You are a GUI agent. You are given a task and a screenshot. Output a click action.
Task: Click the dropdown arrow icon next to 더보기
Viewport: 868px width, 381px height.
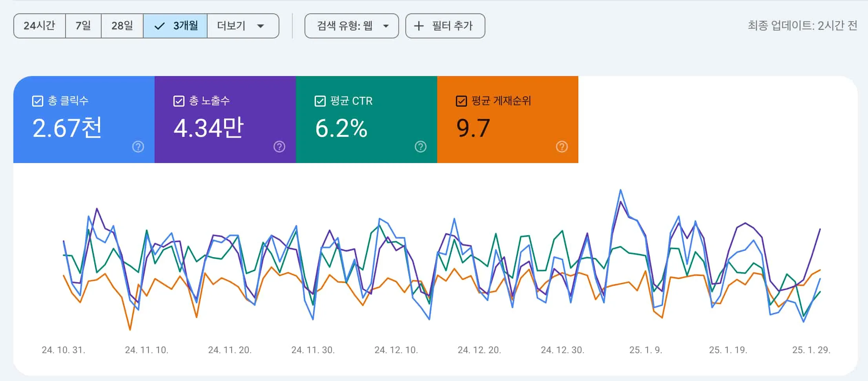tap(260, 26)
